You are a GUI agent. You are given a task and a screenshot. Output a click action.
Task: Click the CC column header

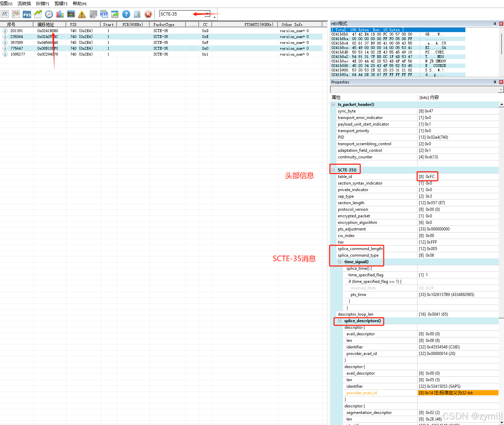[205, 24]
